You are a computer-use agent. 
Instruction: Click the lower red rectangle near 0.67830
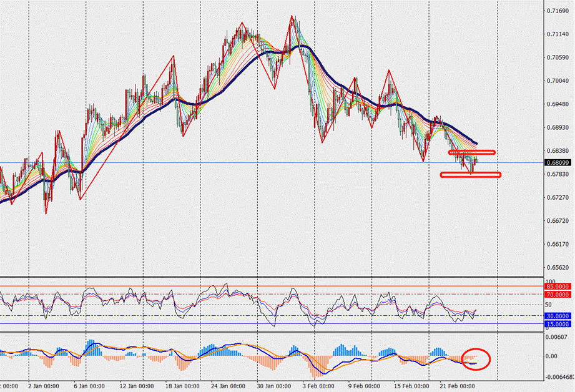470,174
